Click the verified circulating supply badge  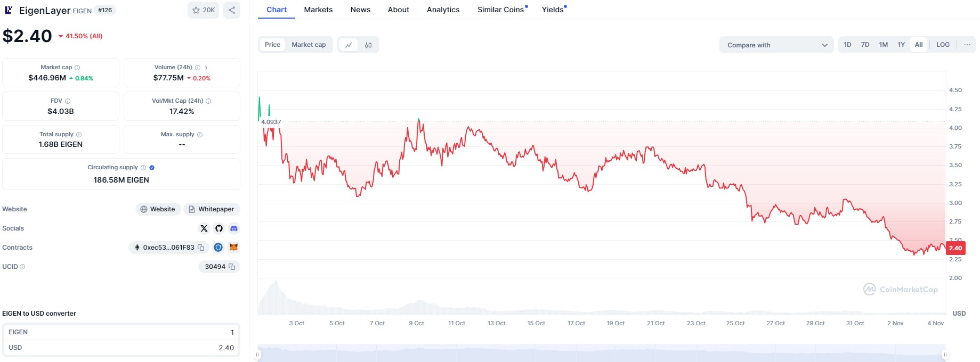coord(152,168)
